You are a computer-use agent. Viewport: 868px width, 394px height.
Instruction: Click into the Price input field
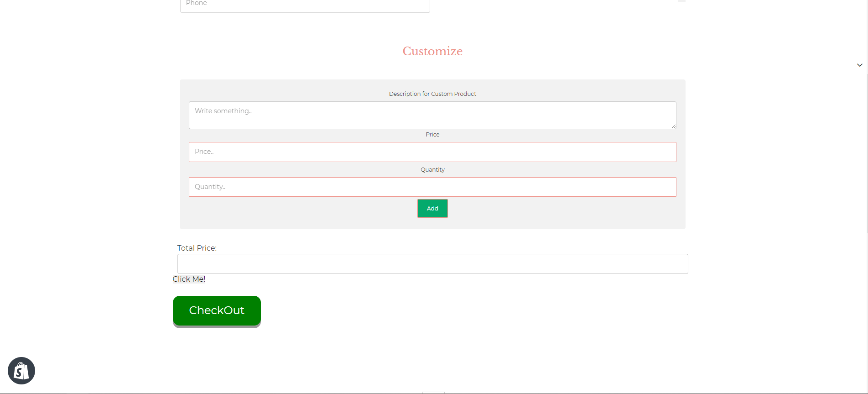tap(432, 152)
